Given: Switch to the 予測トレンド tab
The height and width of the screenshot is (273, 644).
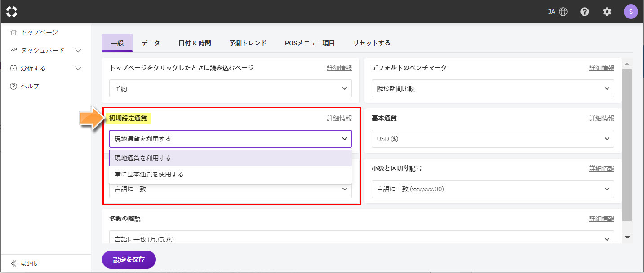Looking at the screenshot, I should coord(248,43).
